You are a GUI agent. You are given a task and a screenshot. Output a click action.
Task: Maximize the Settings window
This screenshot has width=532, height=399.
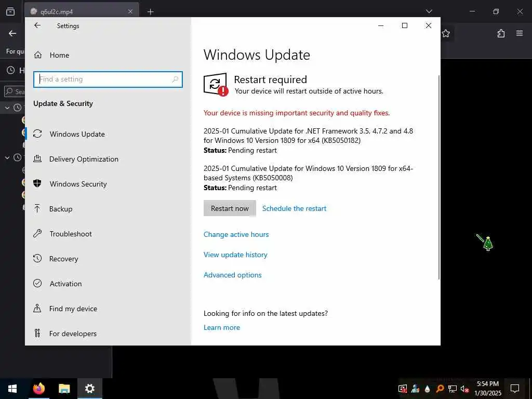(x=404, y=25)
